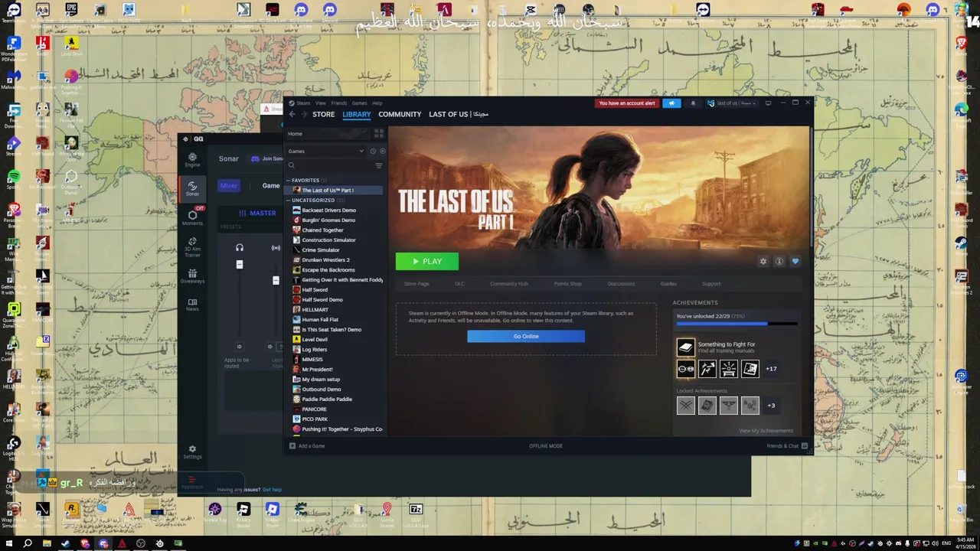Open the Mixer tab in Sonar
This screenshot has height=551, width=980.
pos(229,186)
